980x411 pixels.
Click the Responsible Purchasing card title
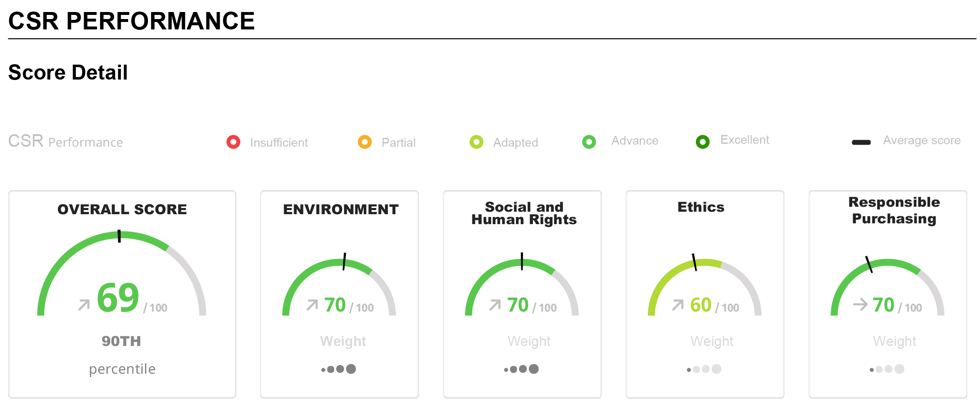[x=894, y=210]
